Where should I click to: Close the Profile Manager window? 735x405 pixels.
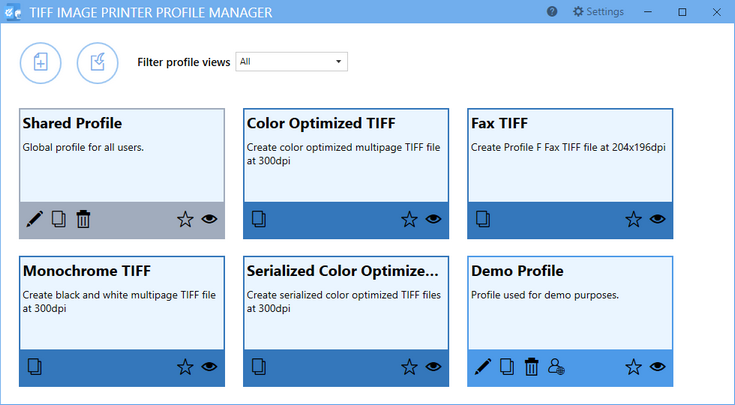(x=717, y=12)
